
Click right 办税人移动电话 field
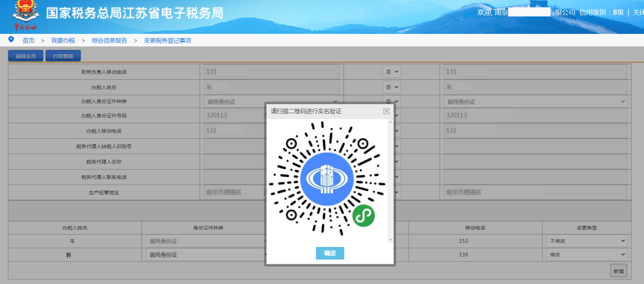point(535,131)
